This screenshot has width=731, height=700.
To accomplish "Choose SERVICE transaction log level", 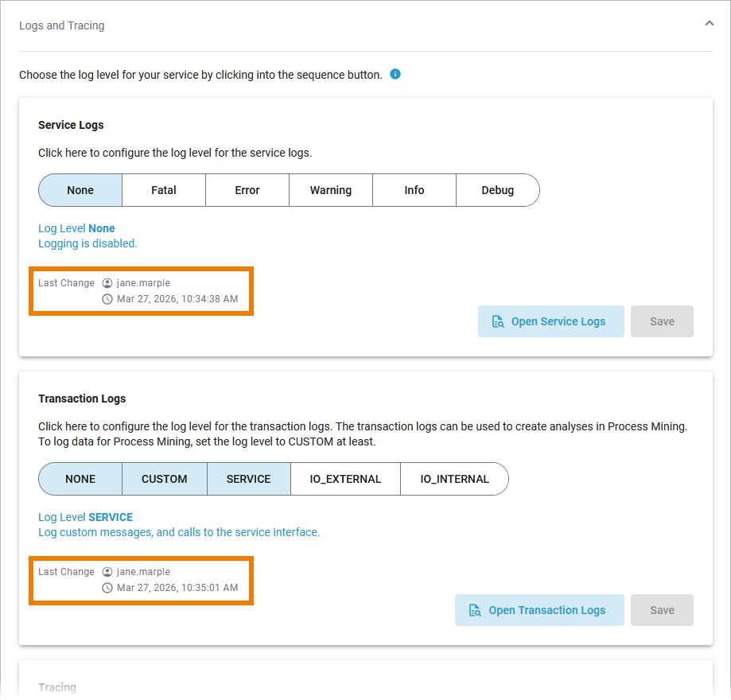I will [x=249, y=479].
